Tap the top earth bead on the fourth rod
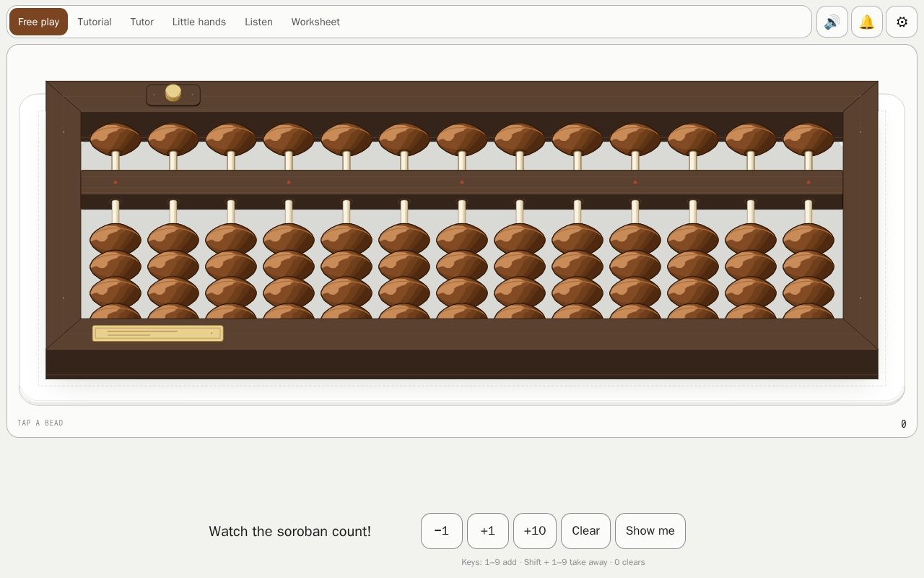Image resolution: width=924 pixels, height=578 pixels. click(289, 238)
